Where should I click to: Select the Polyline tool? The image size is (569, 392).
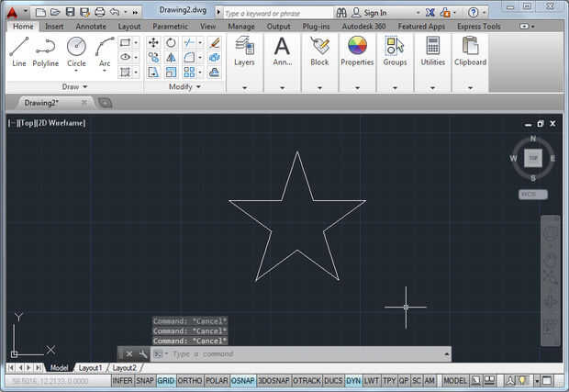tap(46, 50)
